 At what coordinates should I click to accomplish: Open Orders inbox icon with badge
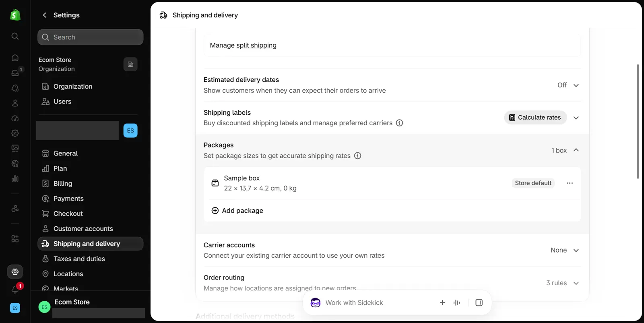click(15, 73)
